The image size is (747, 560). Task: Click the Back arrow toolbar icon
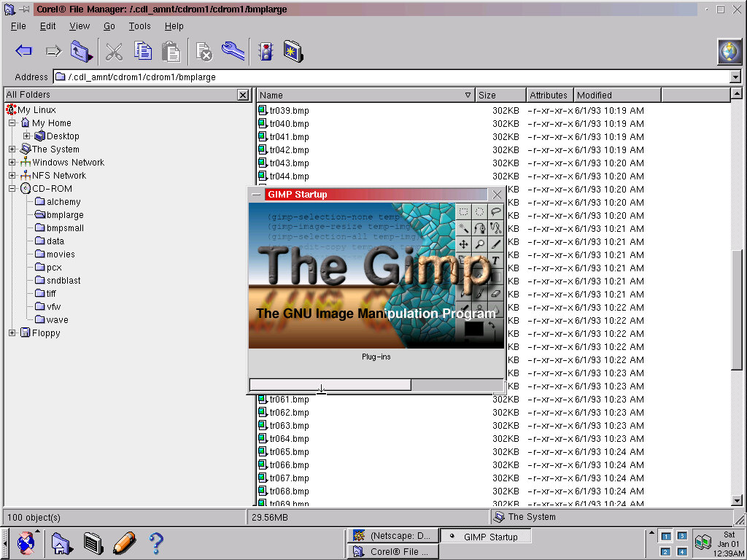24,51
